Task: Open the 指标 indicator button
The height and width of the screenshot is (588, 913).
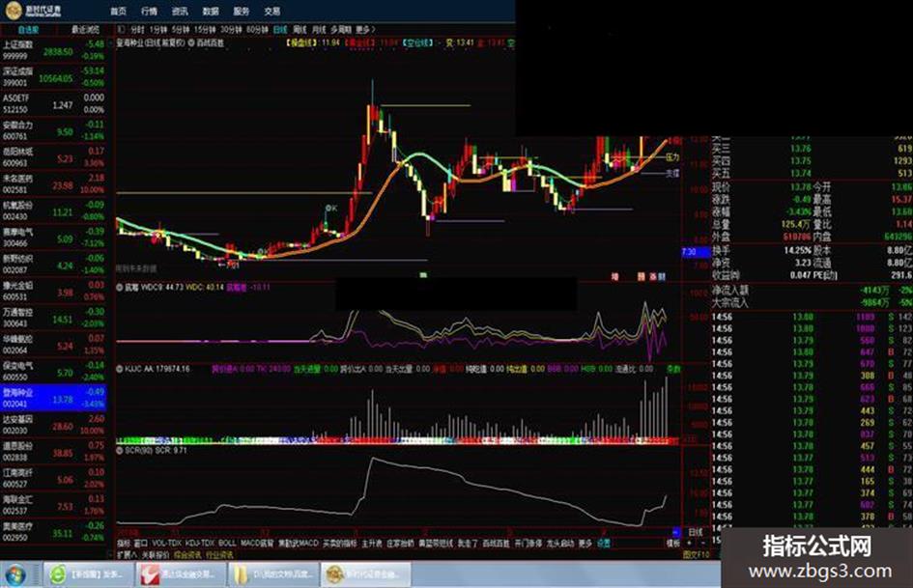Action: pos(124,544)
